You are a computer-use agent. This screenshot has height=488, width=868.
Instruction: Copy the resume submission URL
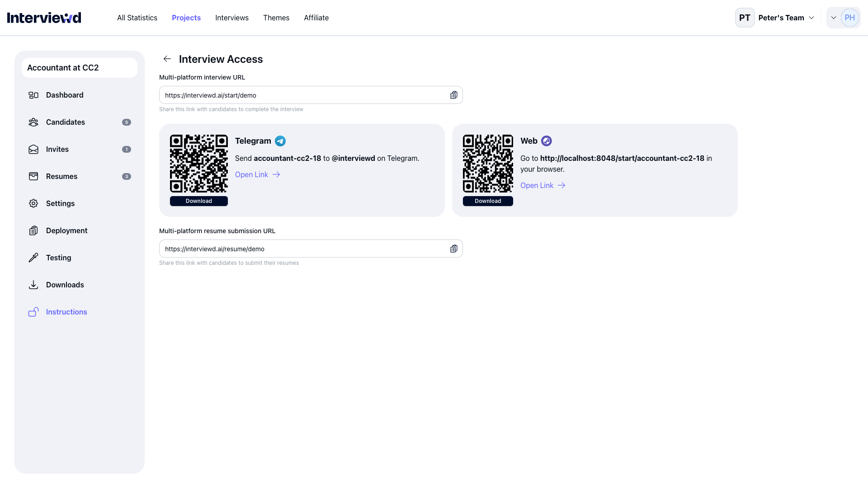tap(454, 249)
